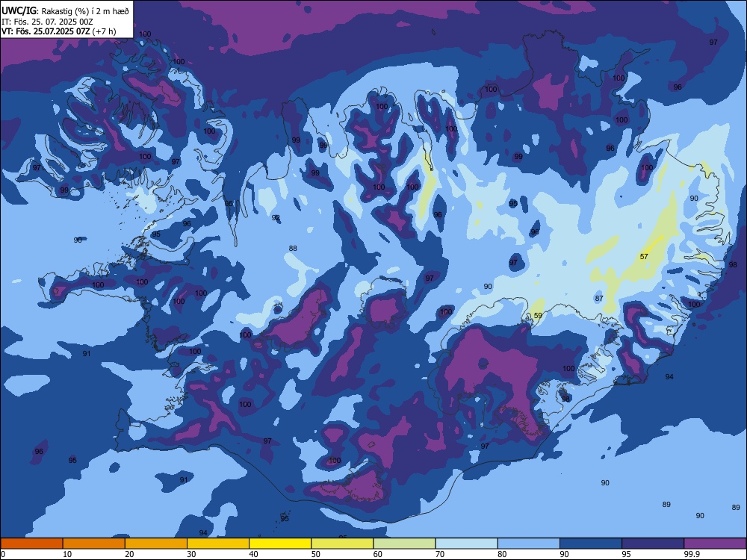Image resolution: width=747 pixels, height=560 pixels.
Task: Click the '30' legend tick label
Action: [x=191, y=554]
